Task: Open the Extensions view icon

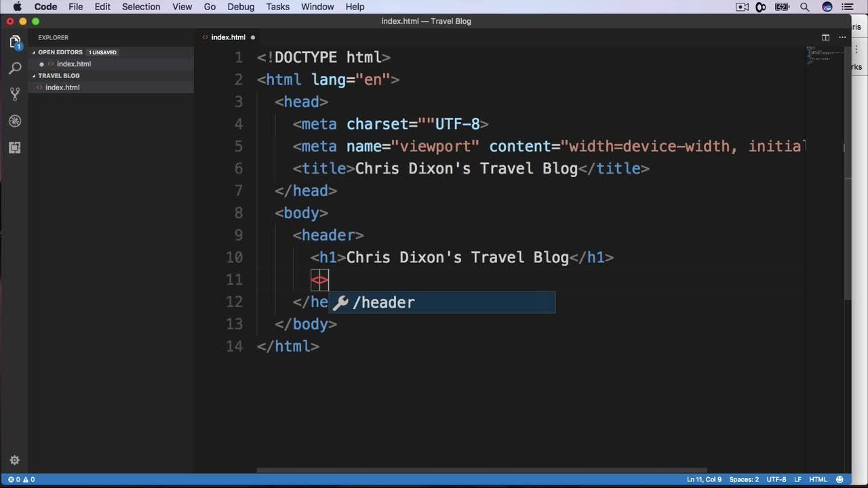Action: pyautogui.click(x=15, y=148)
